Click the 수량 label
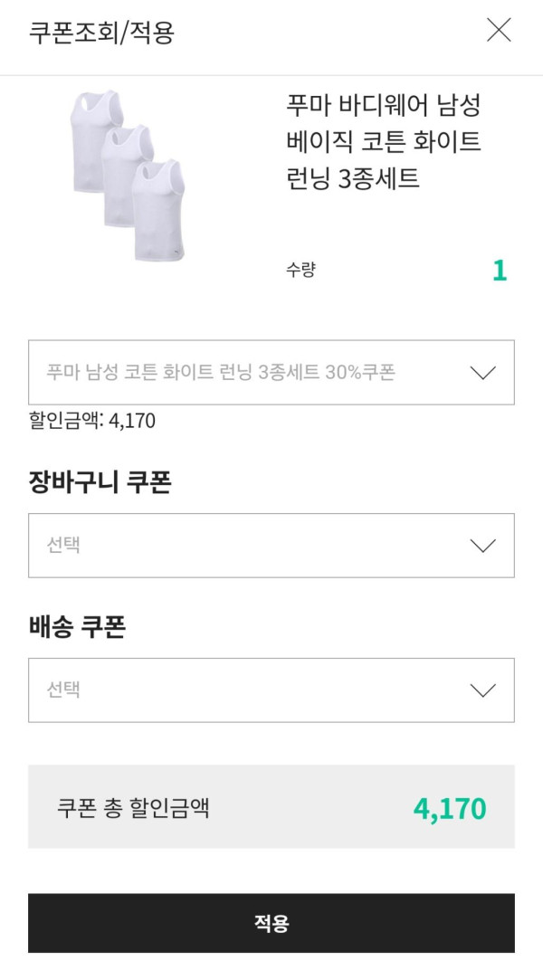543x980 pixels. (x=301, y=270)
